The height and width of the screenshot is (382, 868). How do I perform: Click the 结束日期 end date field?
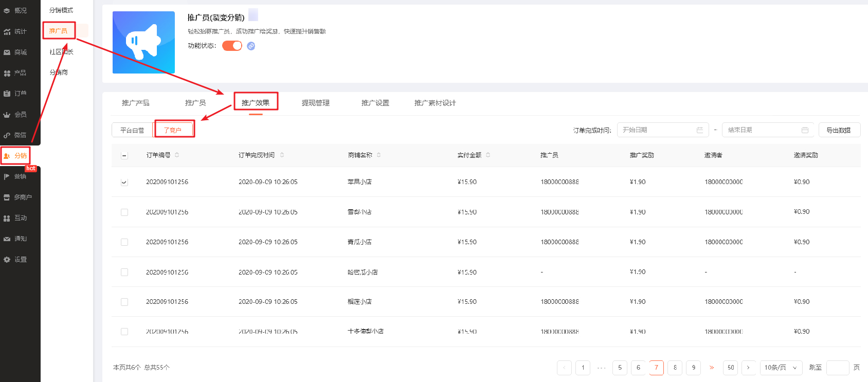click(x=768, y=130)
